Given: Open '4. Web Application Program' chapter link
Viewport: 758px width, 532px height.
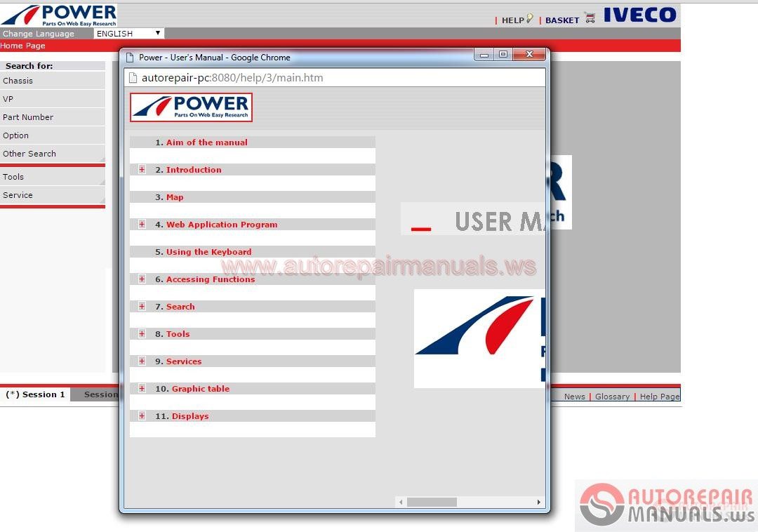Looking at the screenshot, I should (x=222, y=225).
